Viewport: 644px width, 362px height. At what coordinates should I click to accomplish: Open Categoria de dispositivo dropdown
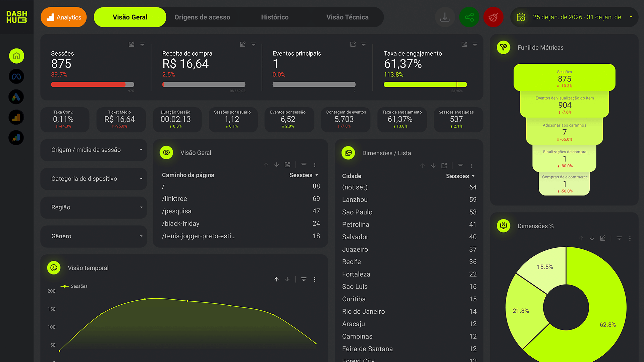tap(94, 179)
